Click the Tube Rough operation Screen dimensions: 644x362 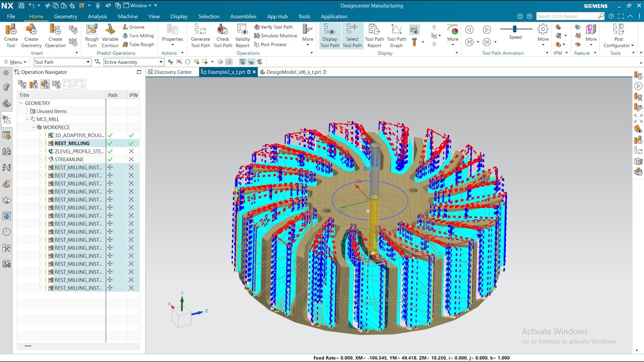pyautogui.click(x=138, y=45)
